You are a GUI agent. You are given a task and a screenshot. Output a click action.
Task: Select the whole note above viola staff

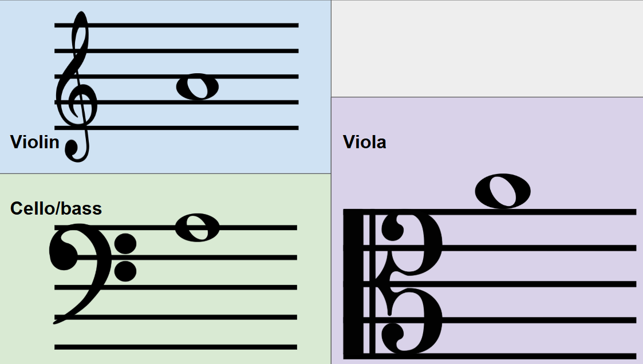[x=503, y=191]
